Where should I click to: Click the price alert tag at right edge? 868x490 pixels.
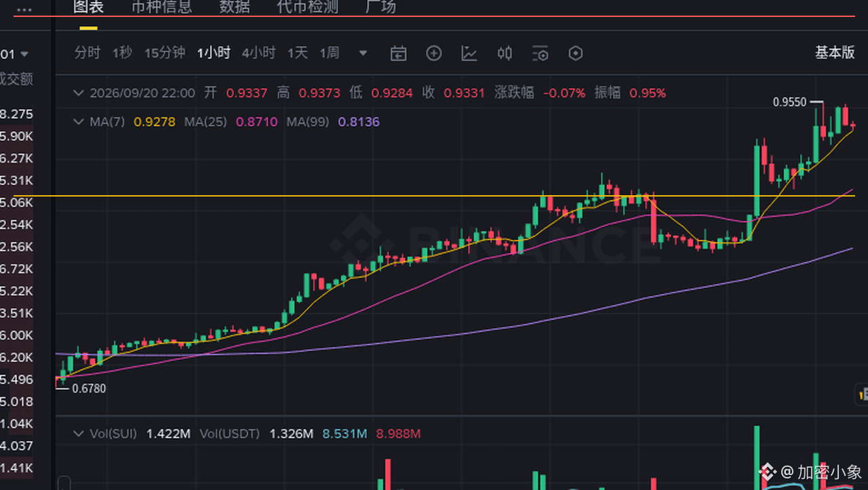coord(862,394)
